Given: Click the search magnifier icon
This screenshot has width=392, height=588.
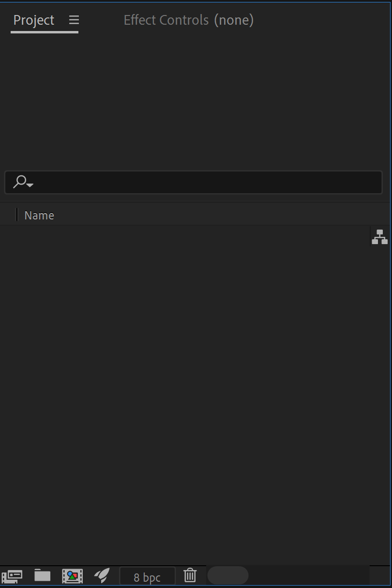Looking at the screenshot, I should (x=20, y=182).
